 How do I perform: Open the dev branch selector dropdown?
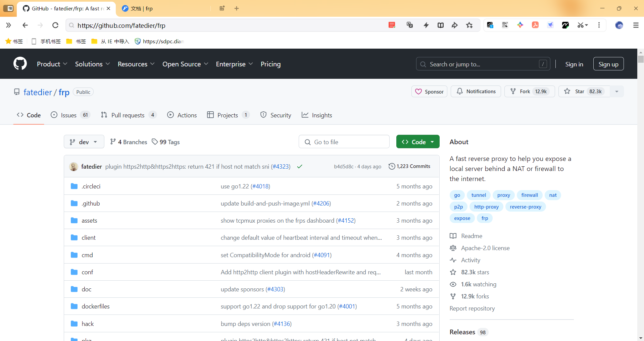tap(84, 142)
